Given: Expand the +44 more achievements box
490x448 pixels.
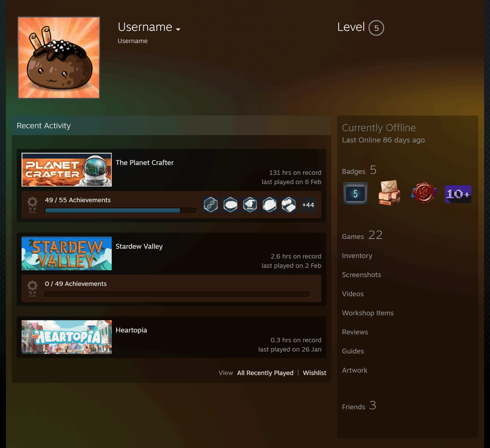Looking at the screenshot, I should click(x=308, y=205).
